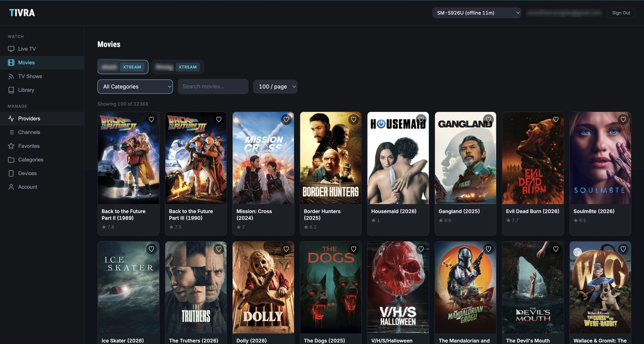Viewport: 644px width, 344px height.
Task: Click the Search movies field
Action: (x=213, y=87)
